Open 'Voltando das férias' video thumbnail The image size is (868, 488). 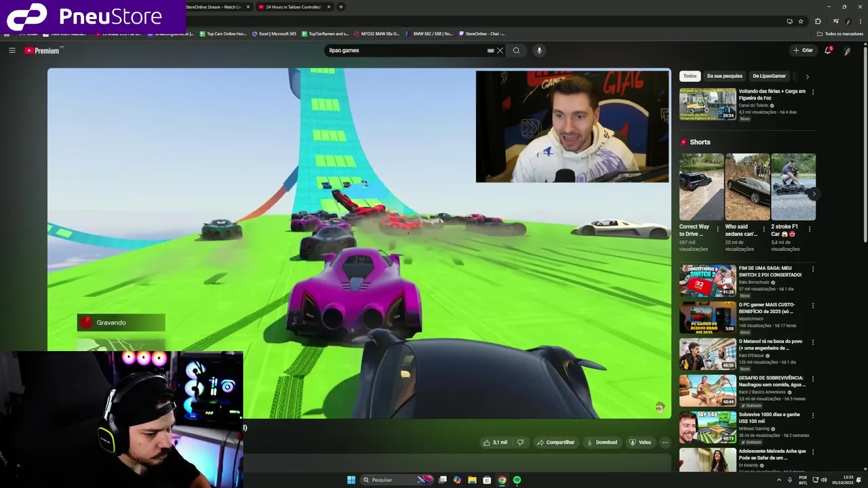(x=707, y=104)
